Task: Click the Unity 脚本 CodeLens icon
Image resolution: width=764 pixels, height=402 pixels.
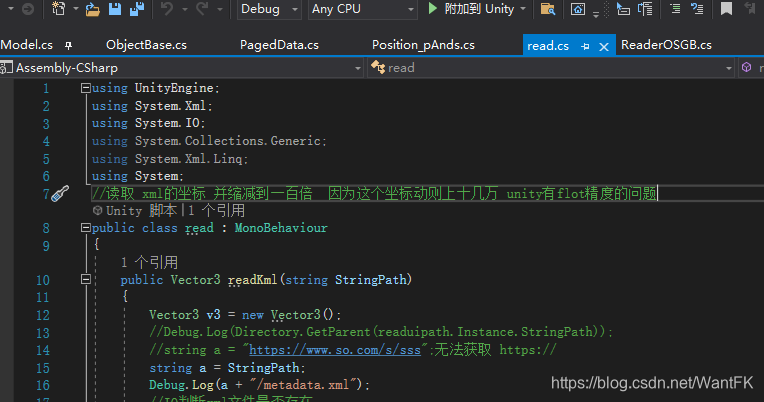Action: coord(97,211)
